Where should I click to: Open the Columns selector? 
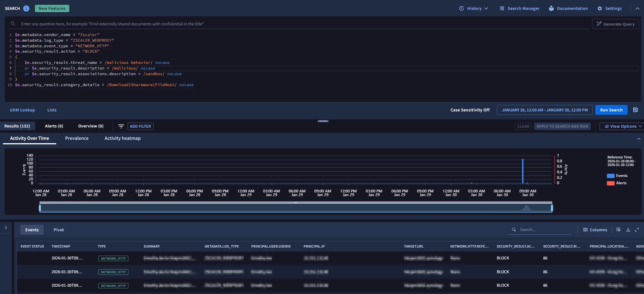tap(595, 230)
